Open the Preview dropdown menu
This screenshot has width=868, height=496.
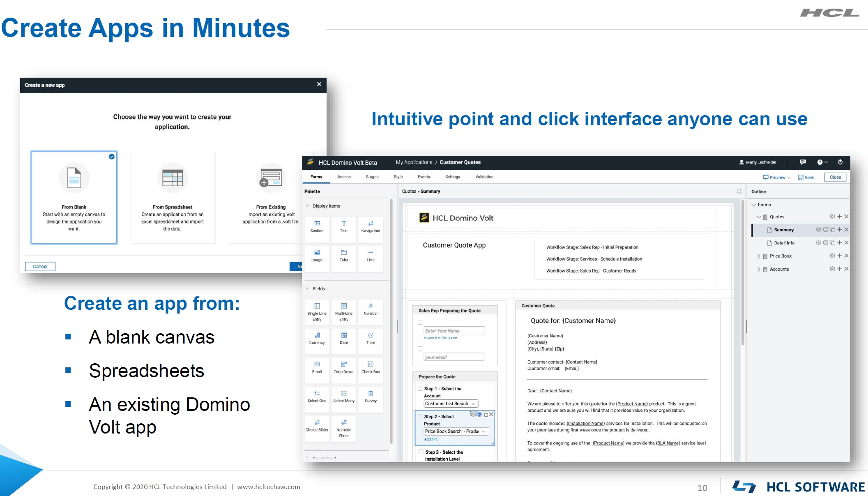tap(776, 178)
